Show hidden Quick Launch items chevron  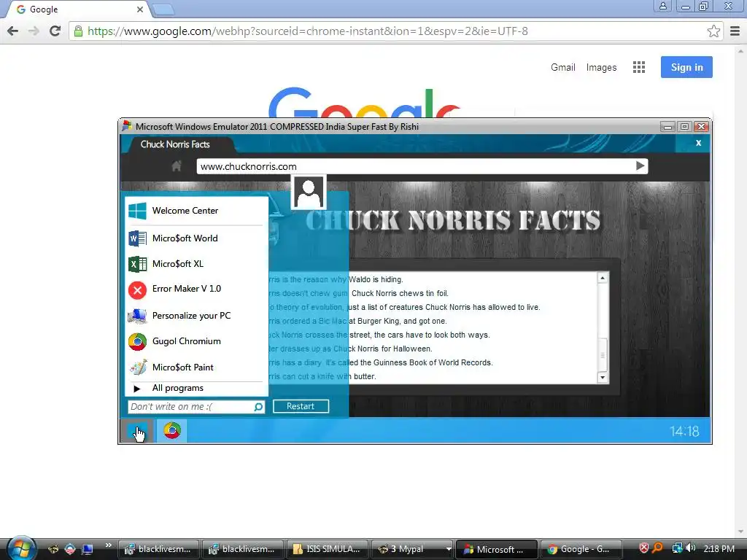point(108,545)
